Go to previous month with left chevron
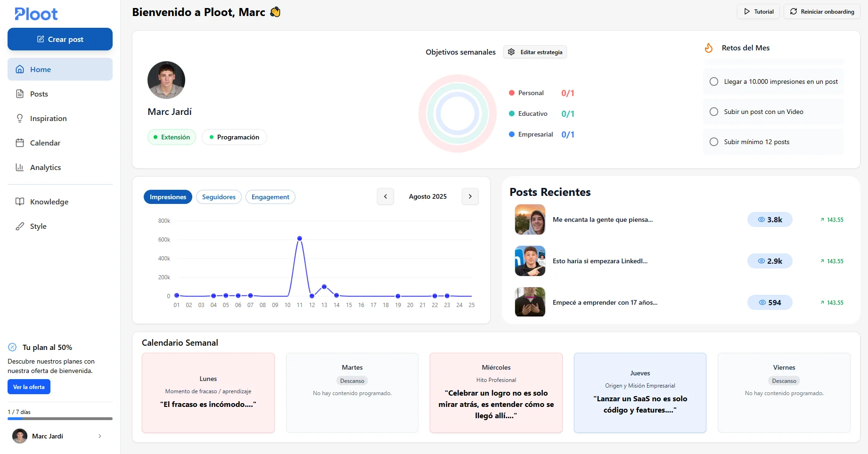The width and height of the screenshot is (868, 454). point(385,196)
